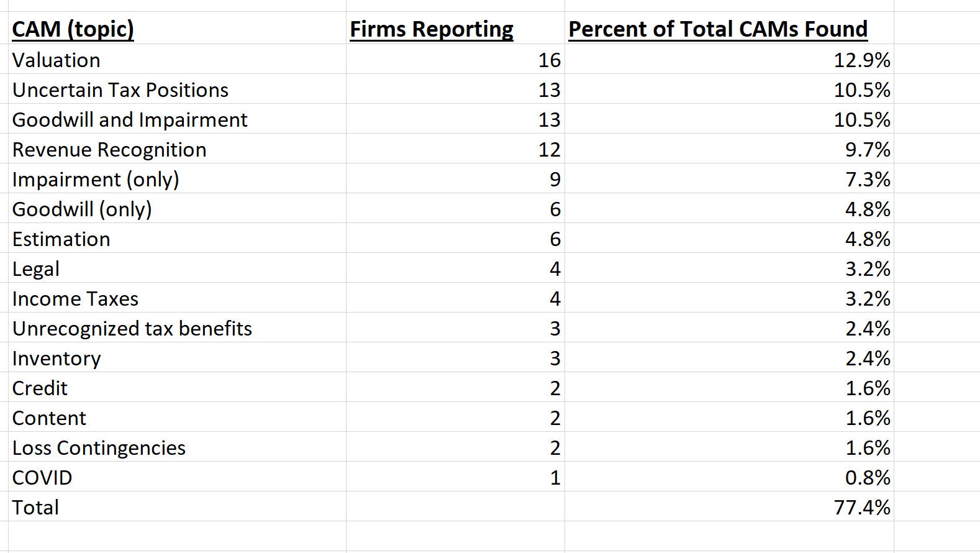Click the "Goodwill (only)" cell
The width and height of the screenshot is (980, 553).
point(82,209)
